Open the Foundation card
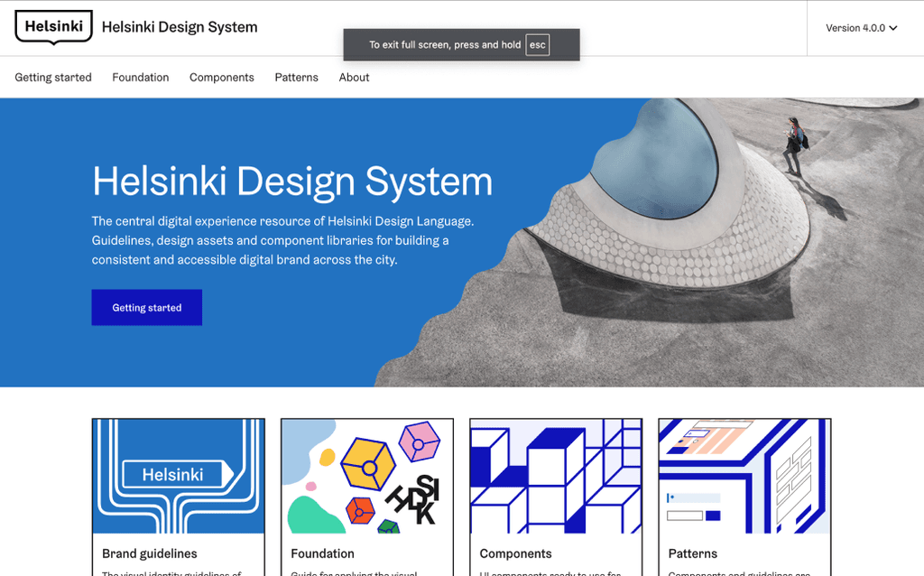This screenshot has height=576, width=924. [x=320, y=553]
